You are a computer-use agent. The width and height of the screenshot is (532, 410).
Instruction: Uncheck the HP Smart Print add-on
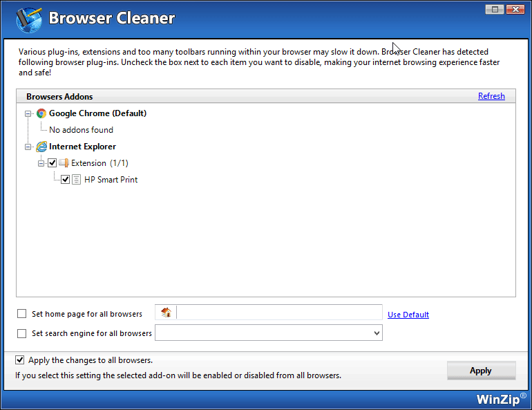point(66,180)
